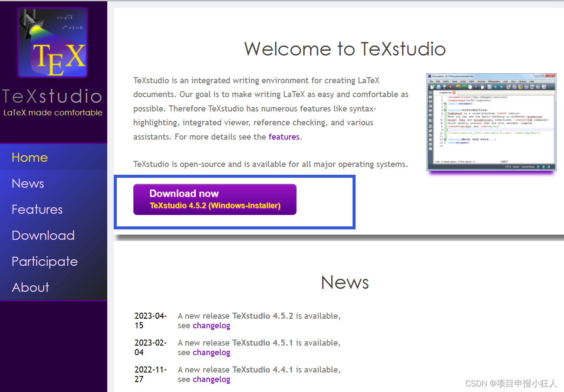The width and height of the screenshot is (564, 392).
Task: Open the Features sidebar link
Action: tap(37, 209)
